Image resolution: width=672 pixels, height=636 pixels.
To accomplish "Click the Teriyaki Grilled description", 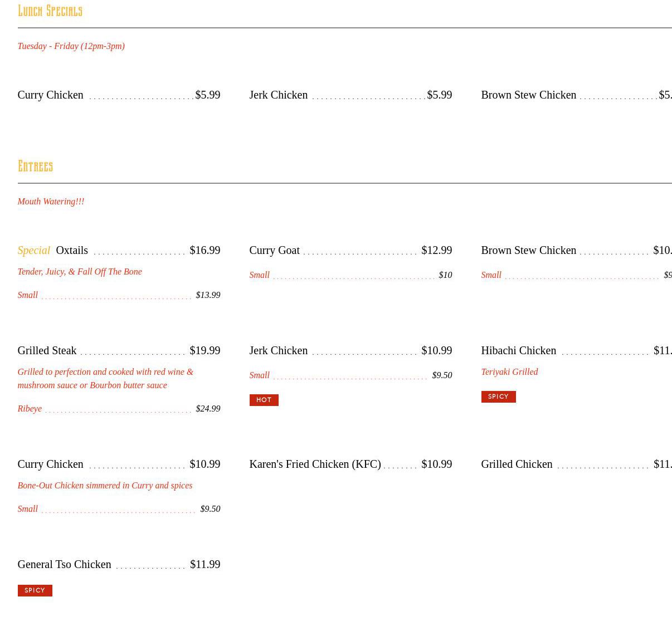I will coord(509,372).
